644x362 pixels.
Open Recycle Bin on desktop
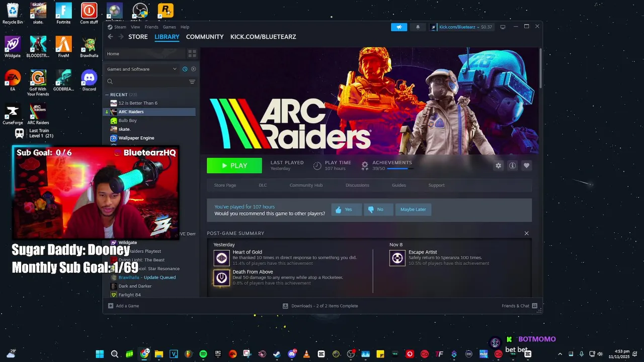click(13, 14)
